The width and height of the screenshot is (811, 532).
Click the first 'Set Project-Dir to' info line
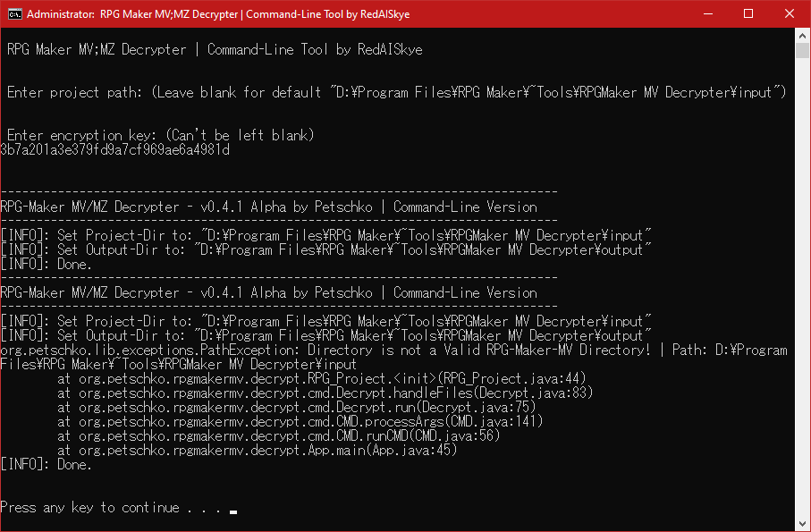click(x=325, y=236)
